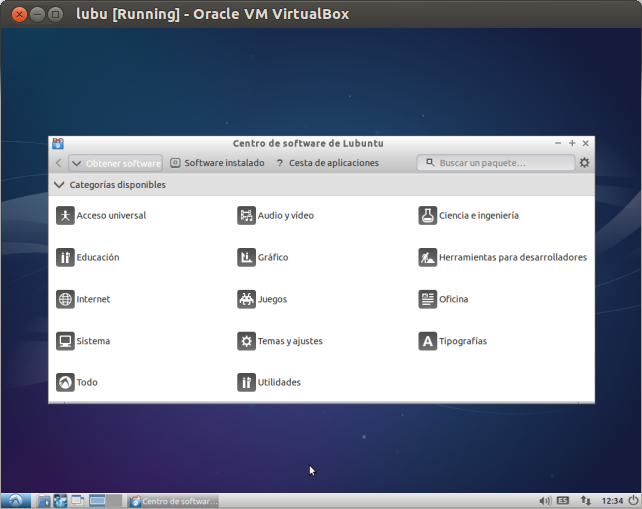Open the preferences gear in toolbar
This screenshot has height=509, width=642.
pos(585,163)
